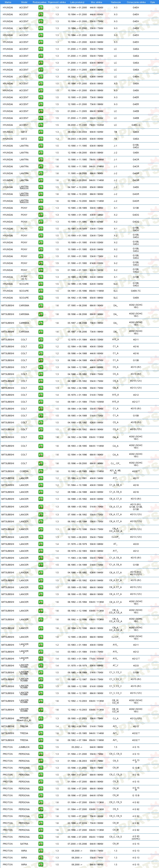Select the 07.2000 -> 05.2006 production years cell
The image size is (159, 868).
(77, 844)
